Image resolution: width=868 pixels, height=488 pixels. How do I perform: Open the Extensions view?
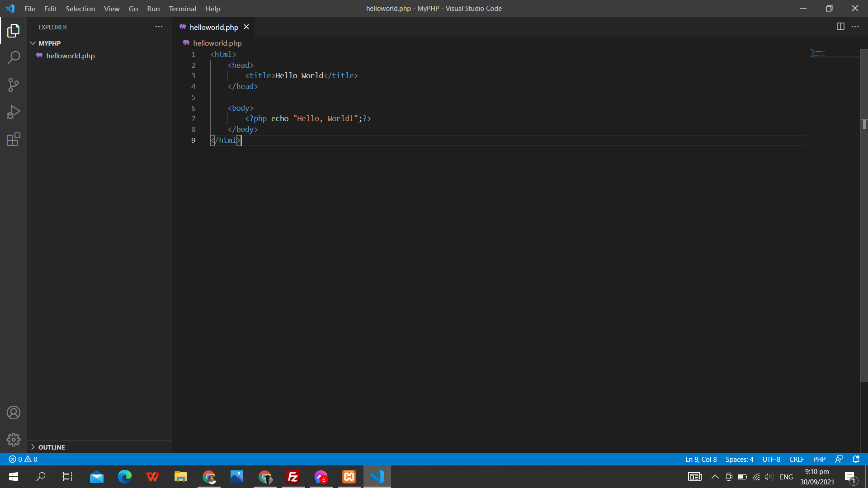pos(14,139)
